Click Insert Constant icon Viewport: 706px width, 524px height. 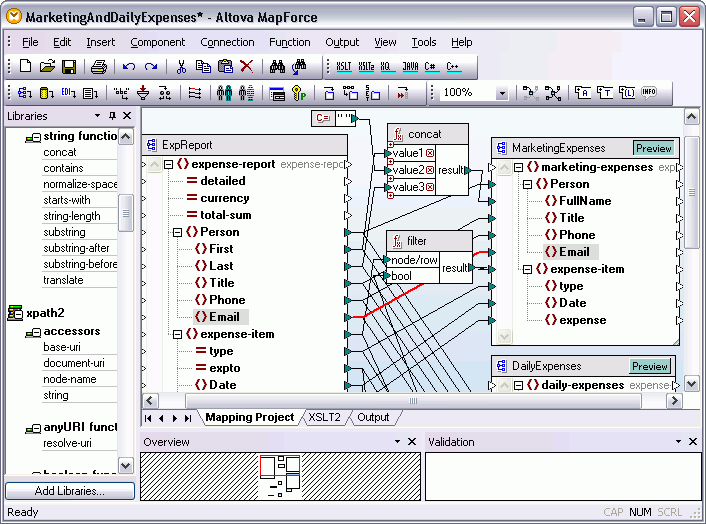[121, 93]
